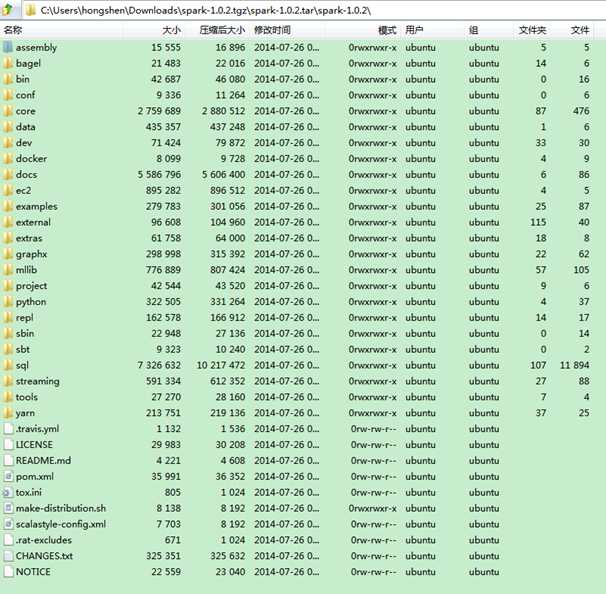Click size value 591 334 of streaming
This screenshot has width=606, height=594.
163,381
